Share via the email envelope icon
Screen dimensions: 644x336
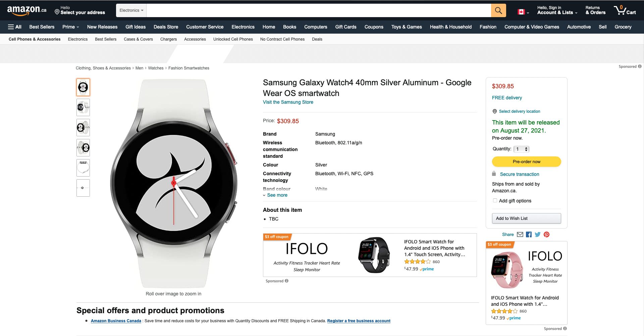coord(520,235)
